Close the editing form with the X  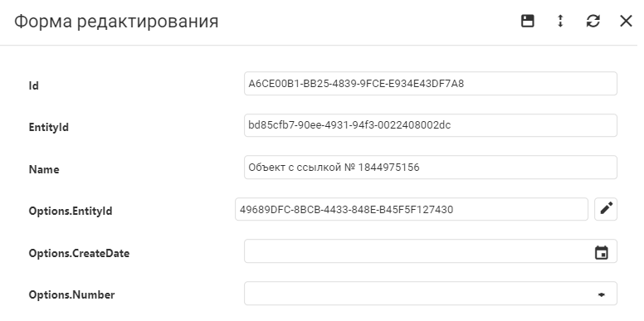click(x=626, y=21)
